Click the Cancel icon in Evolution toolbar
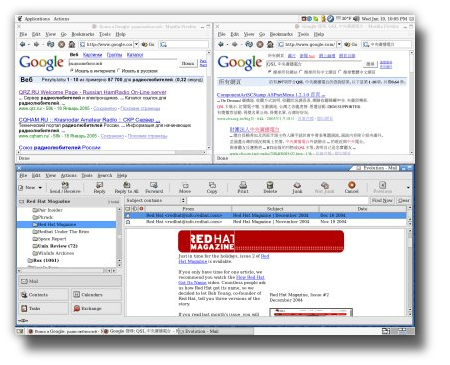Viewport: 450px width, 365px height. click(x=351, y=188)
